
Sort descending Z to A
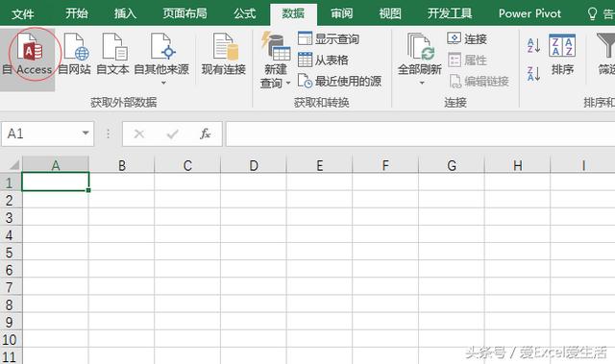534,73
